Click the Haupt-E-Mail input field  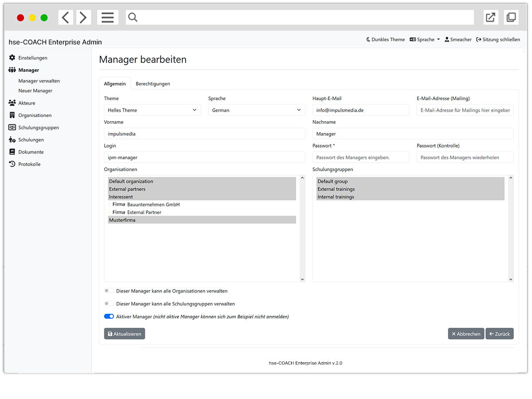[x=360, y=110]
